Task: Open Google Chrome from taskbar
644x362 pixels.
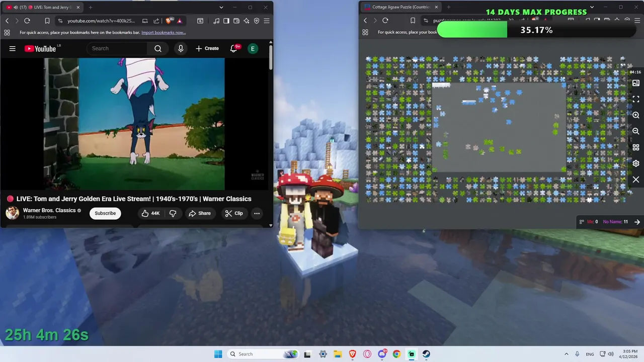Action: (x=396, y=354)
